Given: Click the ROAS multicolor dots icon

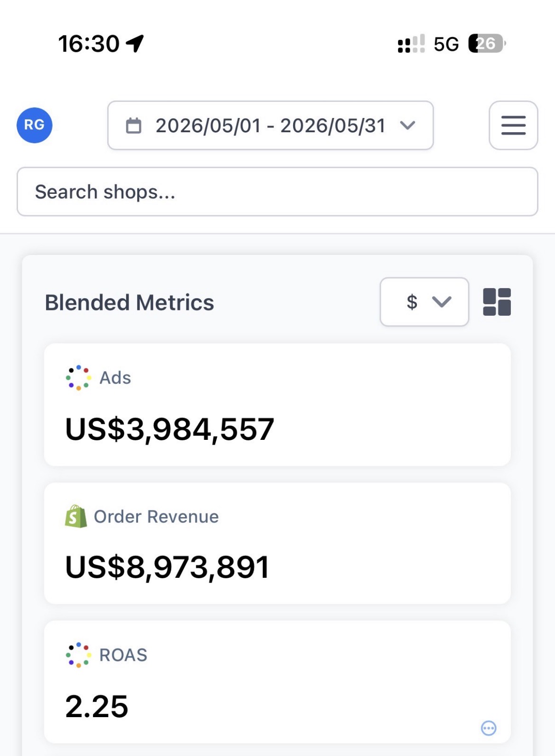Looking at the screenshot, I should pos(78,655).
